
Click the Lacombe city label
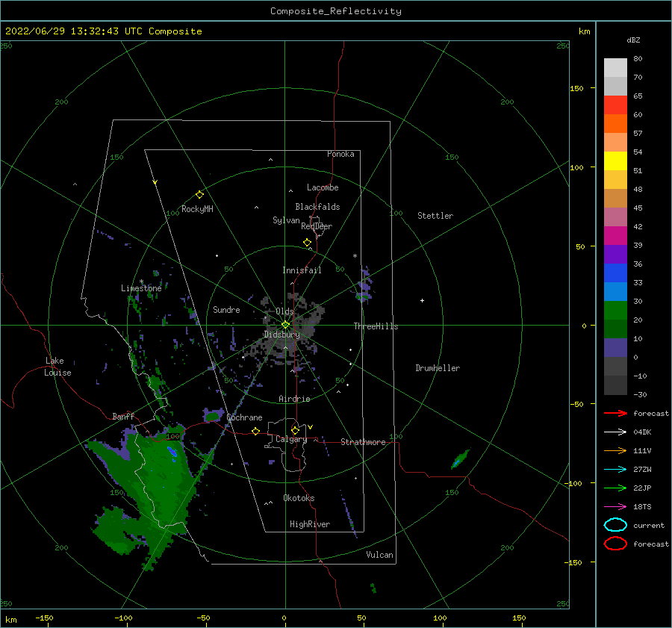pos(323,187)
